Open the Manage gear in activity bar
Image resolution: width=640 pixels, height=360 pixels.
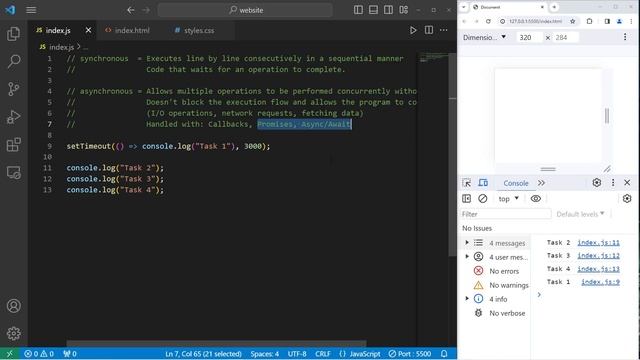coord(13,333)
